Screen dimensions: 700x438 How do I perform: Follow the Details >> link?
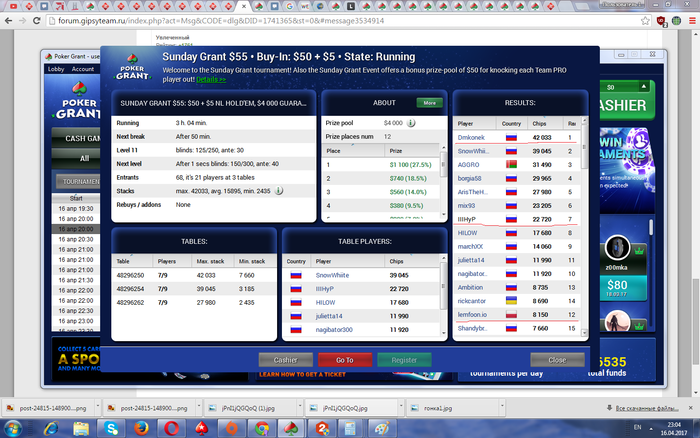click(x=211, y=79)
